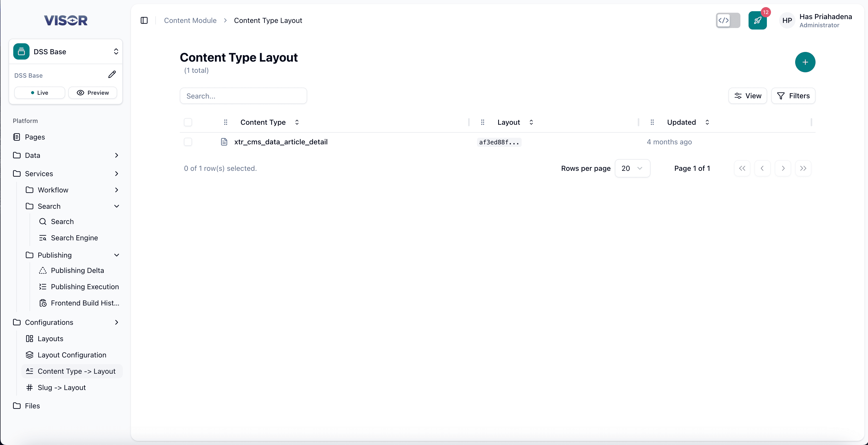The image size is (868, 445).
Task: Check the xtr_cms_data_article_detail row checkbox
Action: [188, 142]
